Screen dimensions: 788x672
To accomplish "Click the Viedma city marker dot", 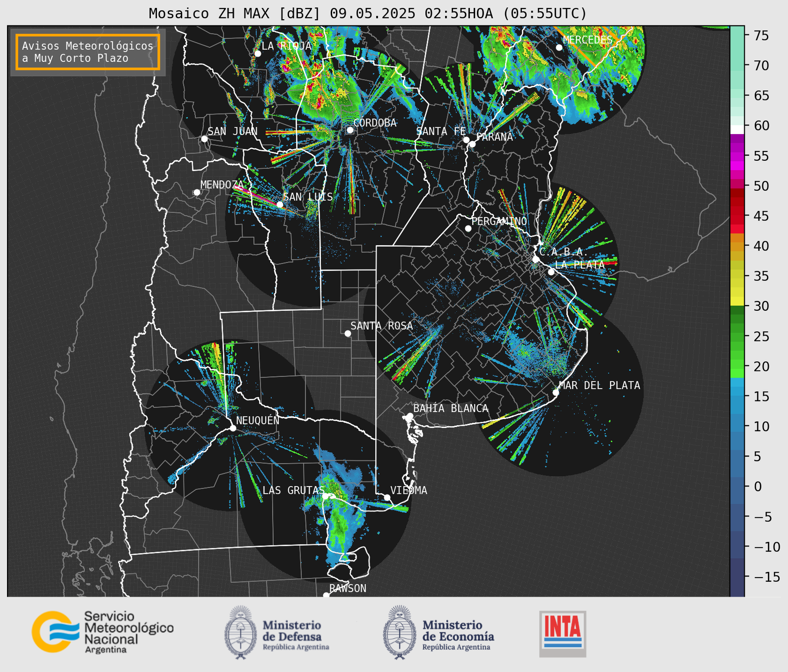I will 387,497.
